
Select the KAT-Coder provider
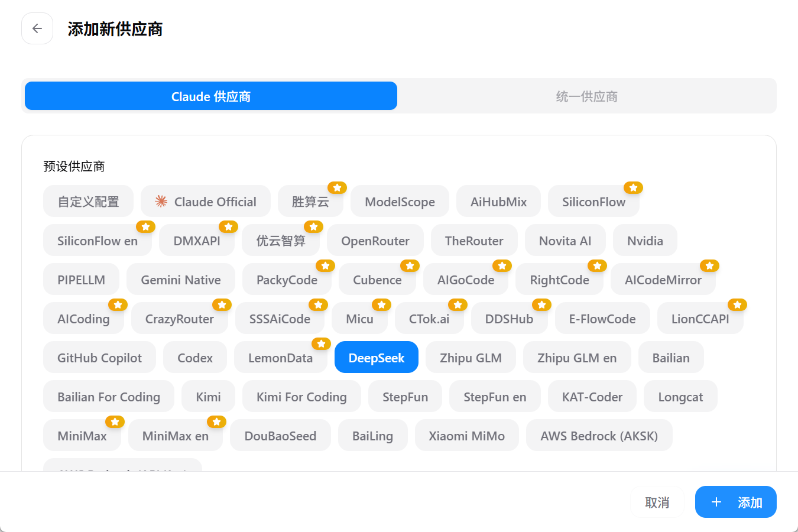(592, 397)
